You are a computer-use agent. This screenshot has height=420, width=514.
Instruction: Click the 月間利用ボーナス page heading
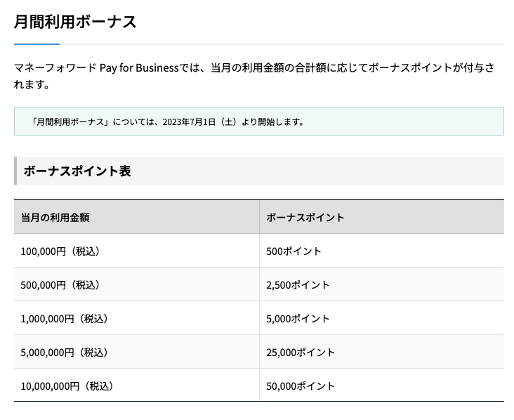(x=75, y=21)
